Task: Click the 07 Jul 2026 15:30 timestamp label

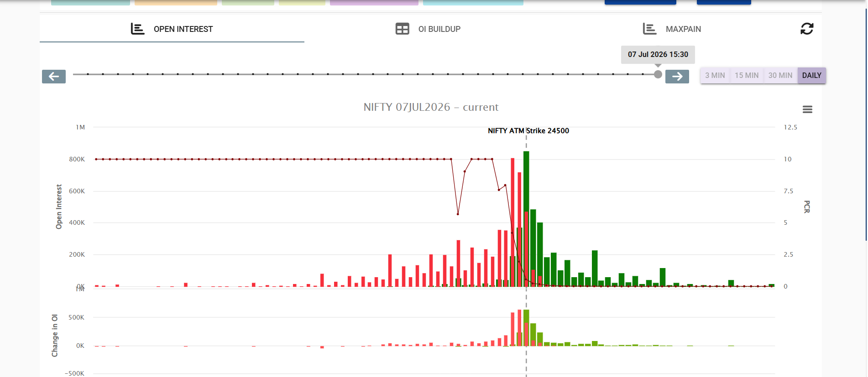Action: click(658, 55)
